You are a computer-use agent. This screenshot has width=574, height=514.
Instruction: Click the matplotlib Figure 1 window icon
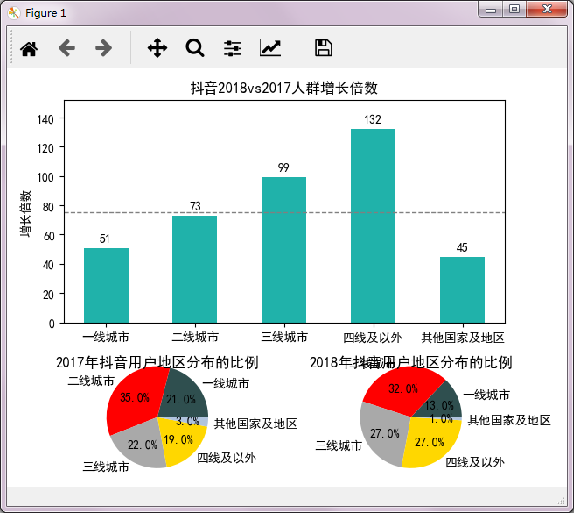(x=14, y=13)
